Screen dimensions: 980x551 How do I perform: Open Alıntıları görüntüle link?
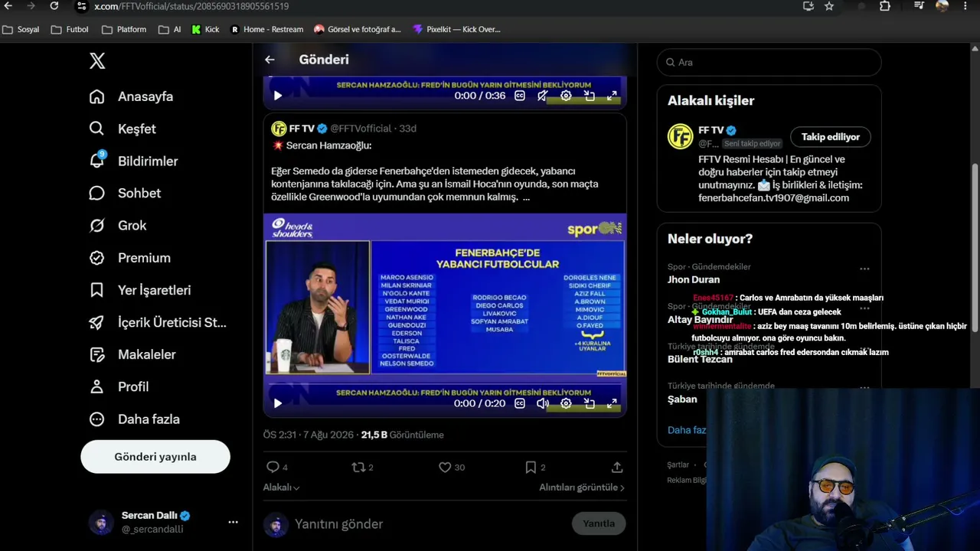582,487
